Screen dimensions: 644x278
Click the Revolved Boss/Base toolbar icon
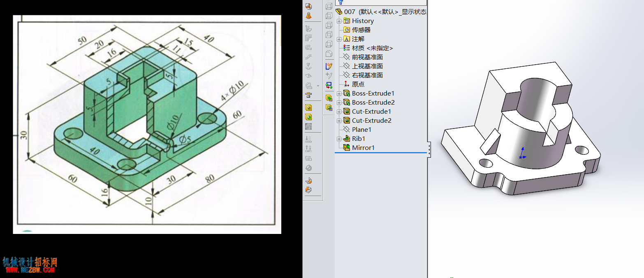coord(308,16)
